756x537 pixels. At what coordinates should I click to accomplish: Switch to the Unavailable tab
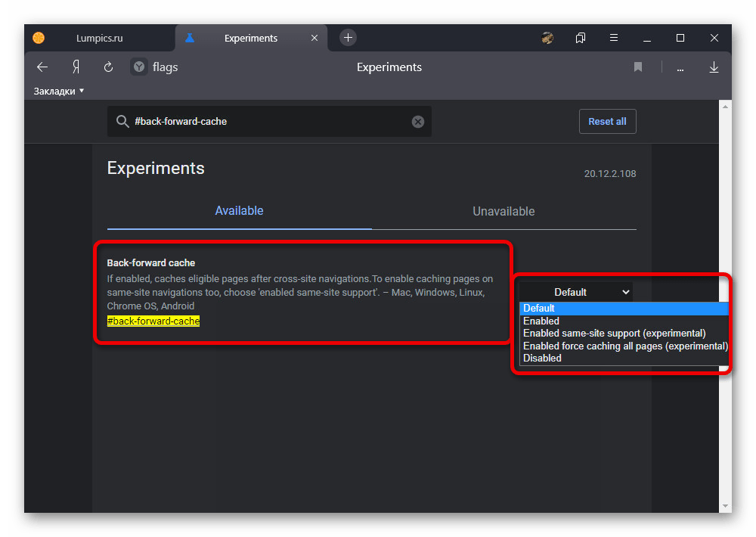pos(503,211)
